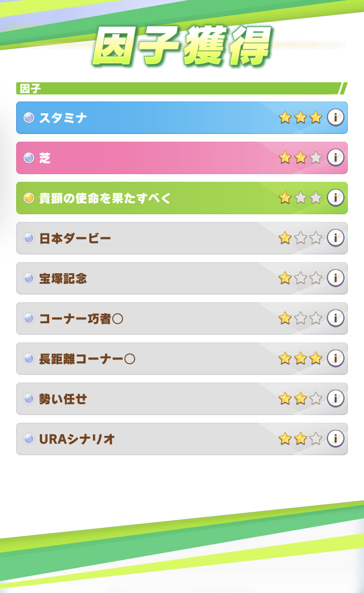Click the 宝塚記念 factor label
364x593 pixels.
pyautogui.click(x=63, y=279)
